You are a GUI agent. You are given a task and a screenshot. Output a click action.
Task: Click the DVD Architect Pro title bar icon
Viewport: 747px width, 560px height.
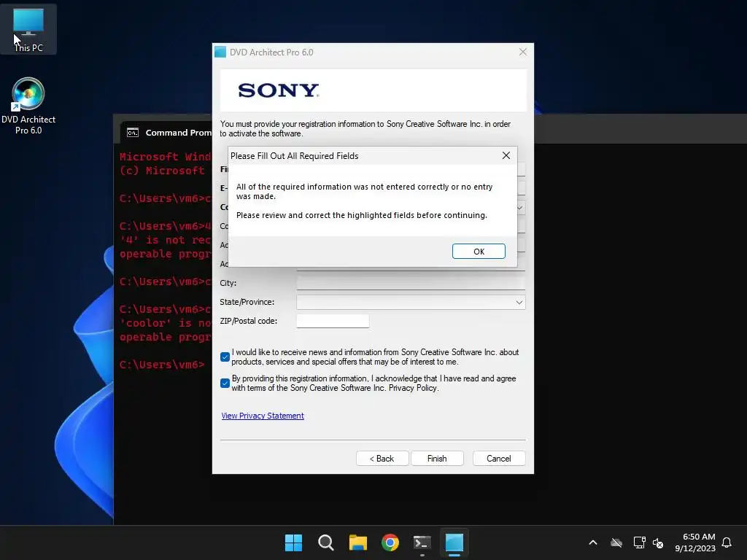click(220, 52)
